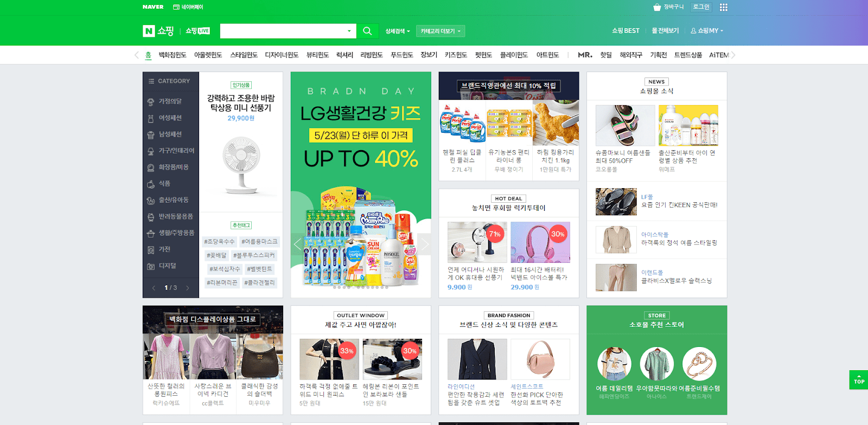Click the 로그인 button
868x425 pixels.
click(701, 7)
